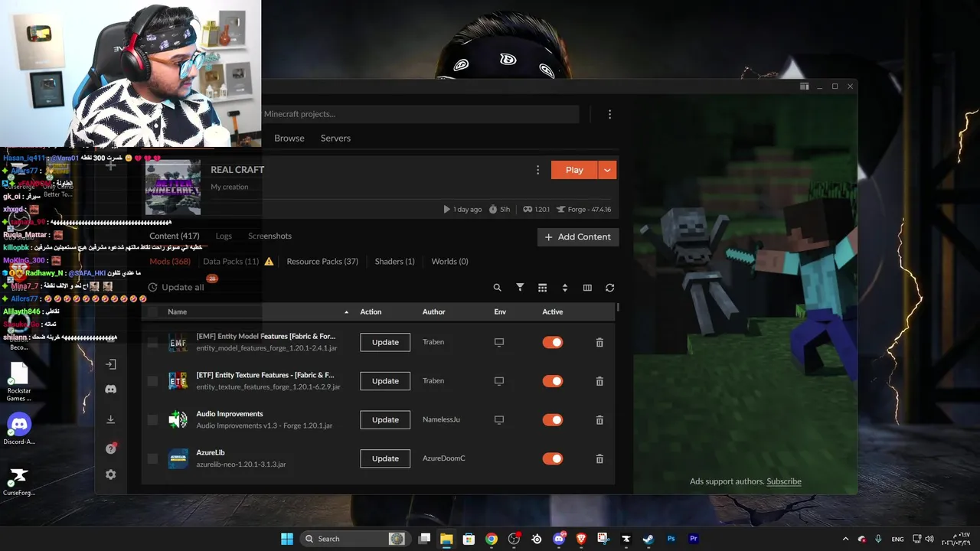
Task: Open the filter funnel icon in mods toolbar
Action: point(520,288)
